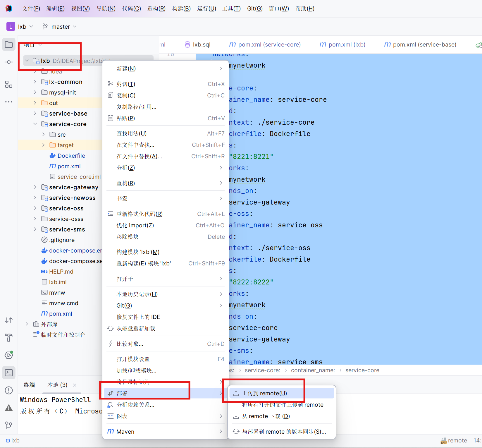Select 打开模块设置 menu entry
Image resolution: width=482 pixels, height=448 pixels.
pos(165,359)
